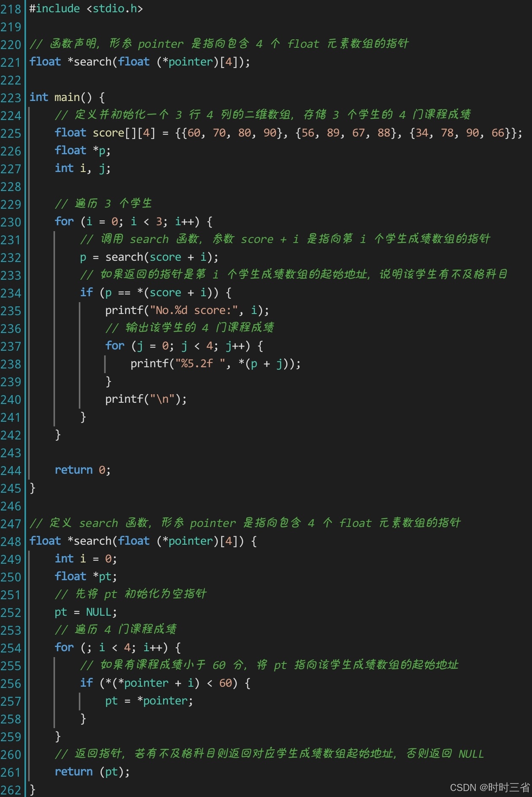Screen dimensions: 532x797
Task: Click the comment on line 260
Action: tap(269, 754)
